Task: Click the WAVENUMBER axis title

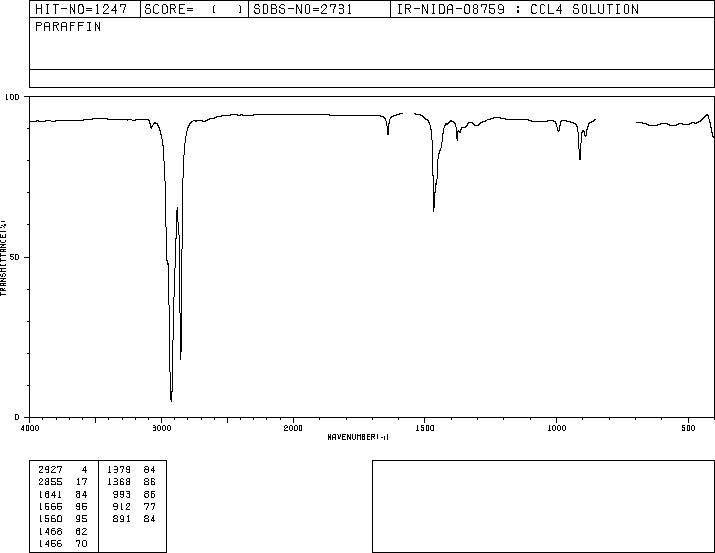Action: (358, 437)
